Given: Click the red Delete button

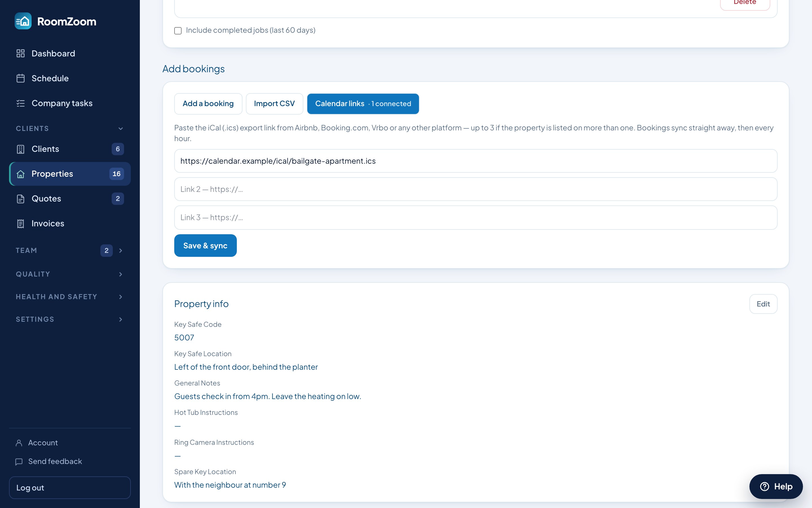Looking at the screenshot, I should (745, 3).
